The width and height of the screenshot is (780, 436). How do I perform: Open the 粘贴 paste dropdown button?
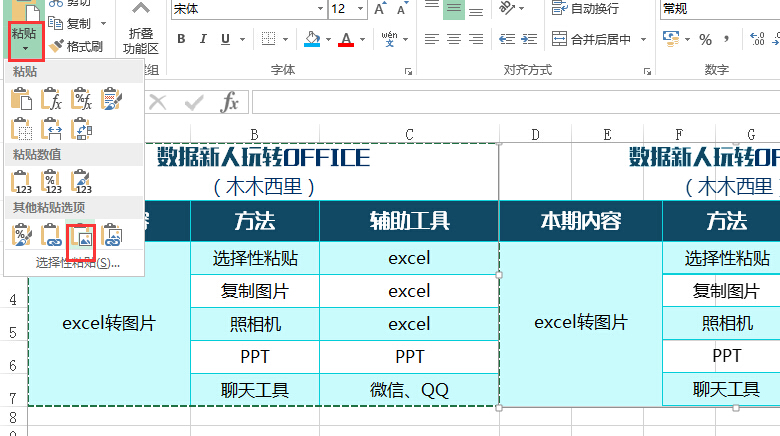click(x=24, y=41)
